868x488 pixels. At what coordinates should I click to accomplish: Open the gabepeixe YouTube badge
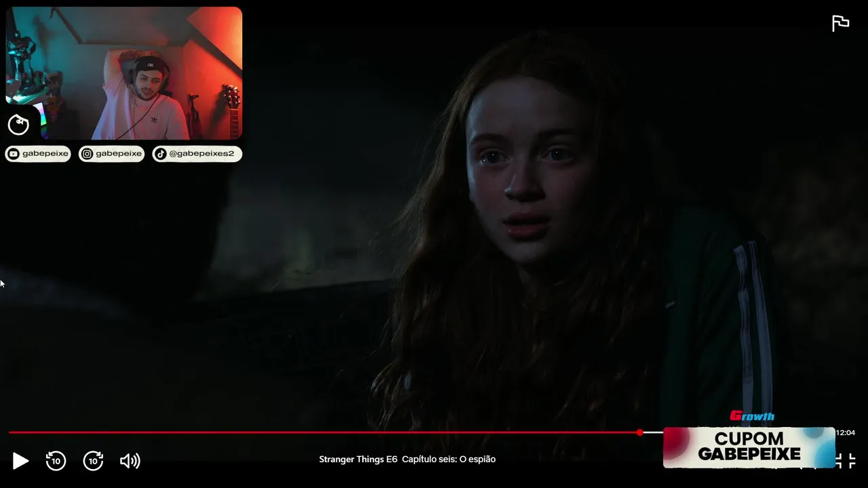click(38, 154)
